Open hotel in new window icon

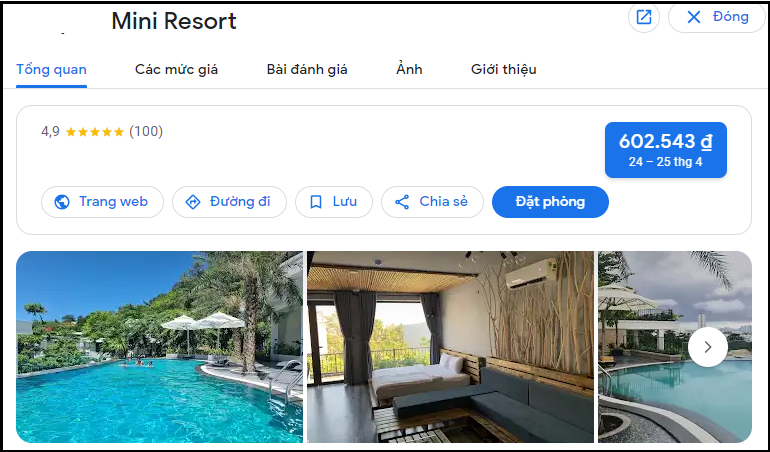(x=643, y=17)
